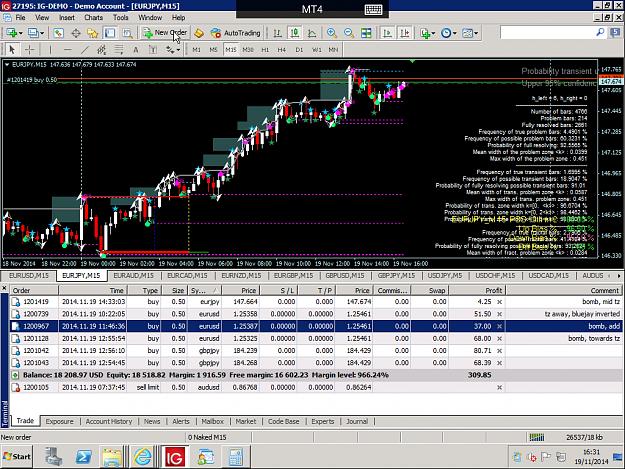Screen dimensions: 625x469
Task: Select the Crosshair tool
Action: click(29, 50)
